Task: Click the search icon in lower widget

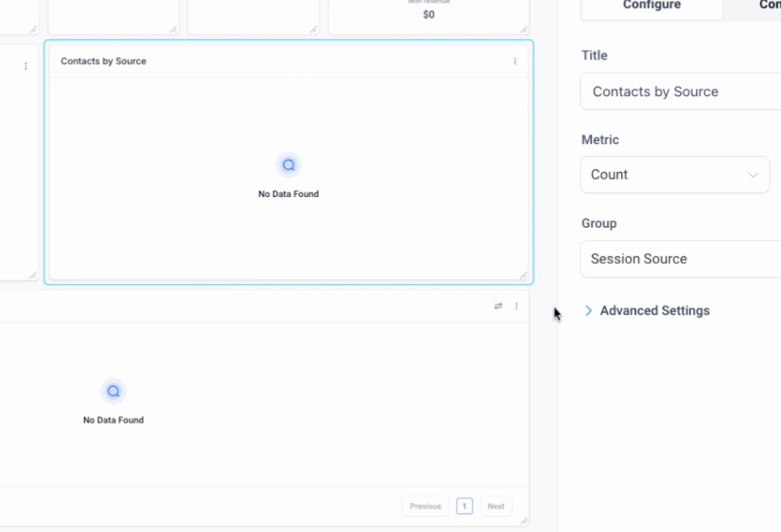Action: [114, 391]
